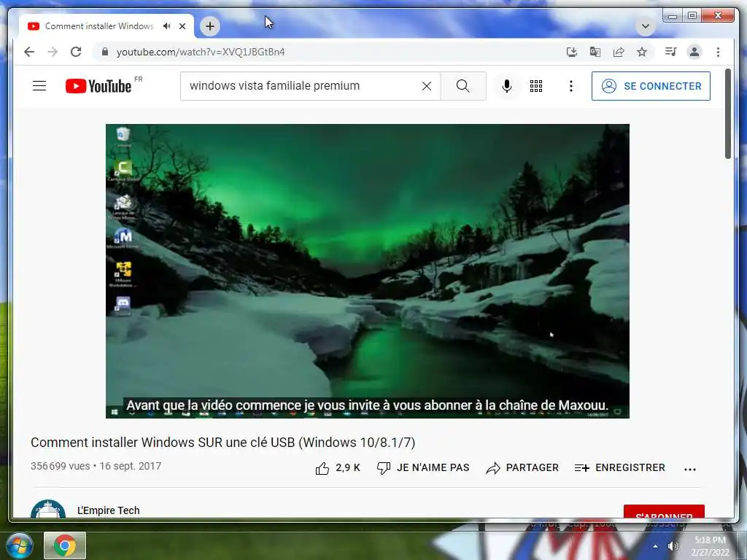The height and width of the screenshot is (560, 747).
Task: Select the Comment installer Windows tab
Action: point(99,26)
